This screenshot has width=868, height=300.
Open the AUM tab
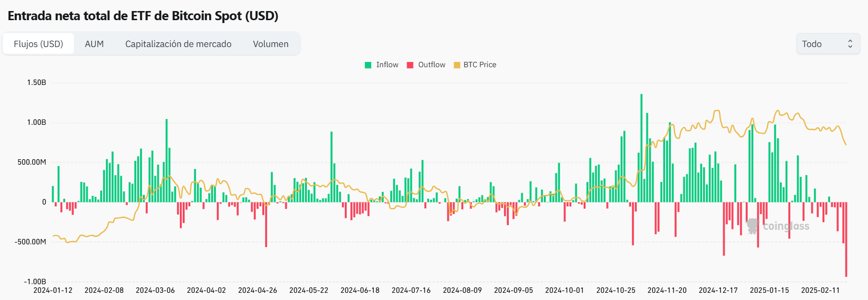[94, 44]
